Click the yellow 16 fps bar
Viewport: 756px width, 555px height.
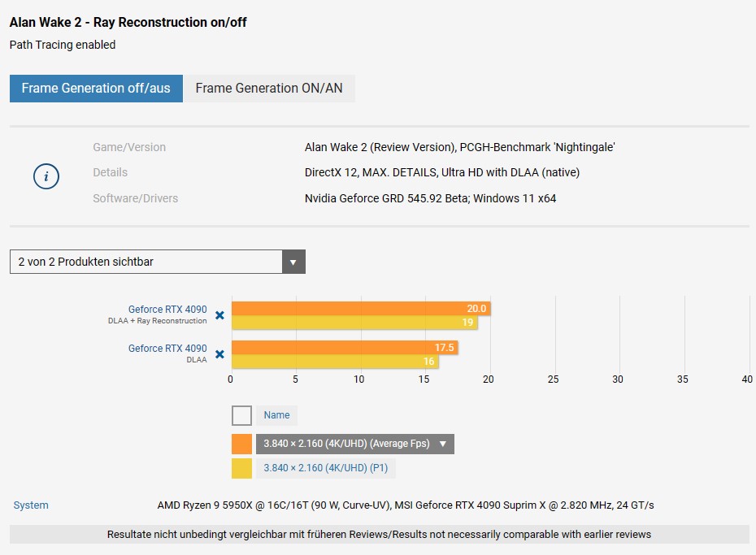(x=333, y=362)
